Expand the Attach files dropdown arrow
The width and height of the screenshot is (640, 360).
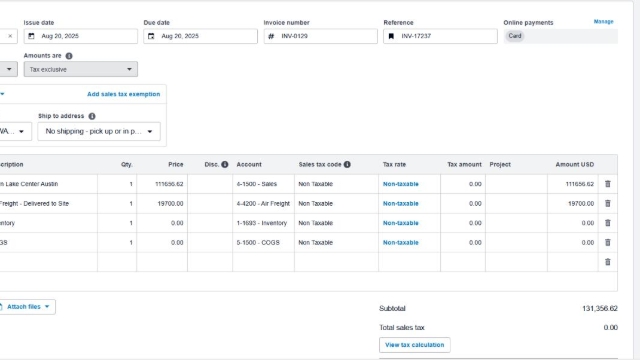[x=47, y=307]
